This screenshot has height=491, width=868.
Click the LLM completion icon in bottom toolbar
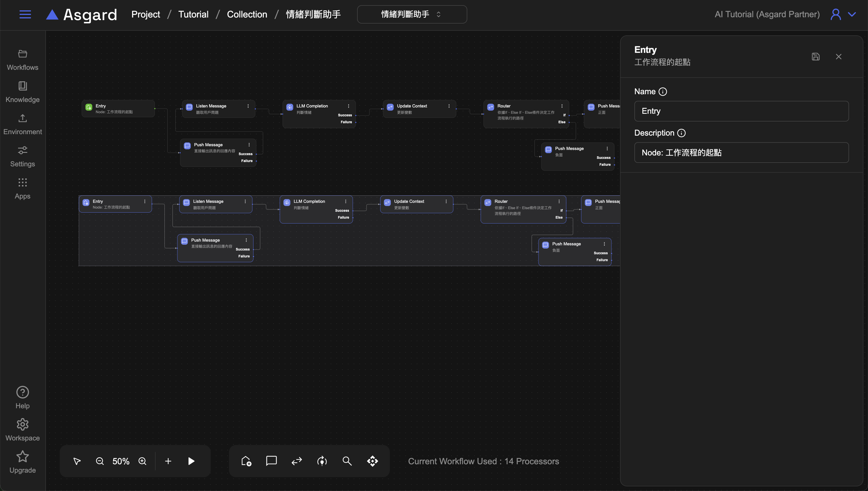click(322, 461)
